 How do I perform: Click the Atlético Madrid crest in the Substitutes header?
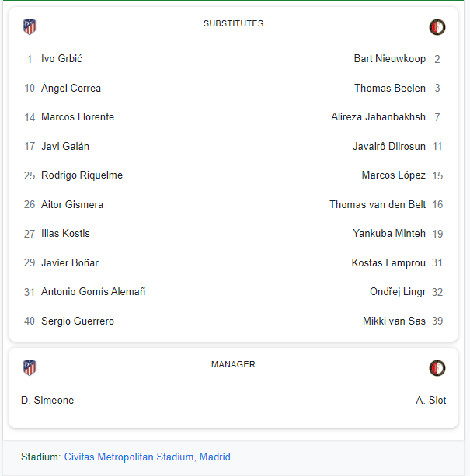tap(30, 27)
